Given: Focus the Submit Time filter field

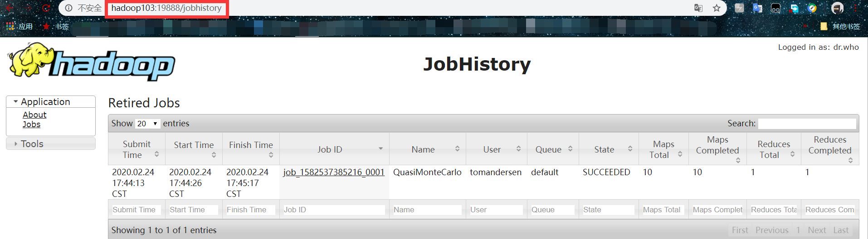Looking at the screenshot, I should tap(137, 210).
